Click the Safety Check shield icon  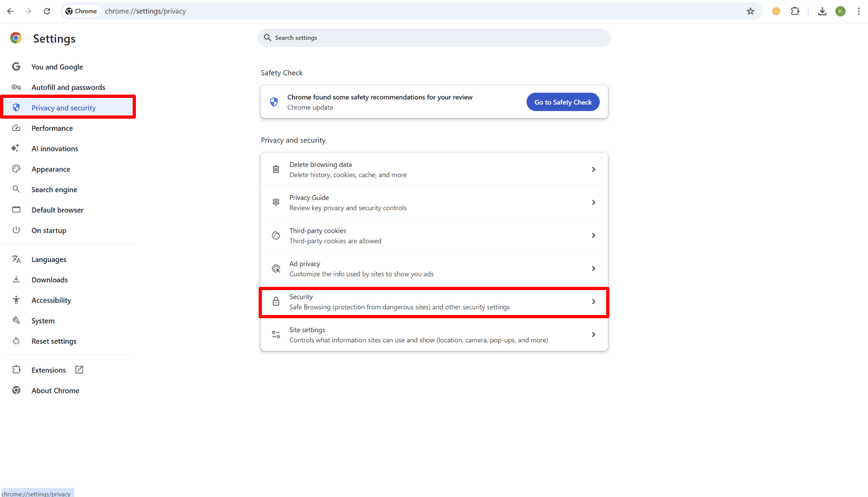pos(274,102)
